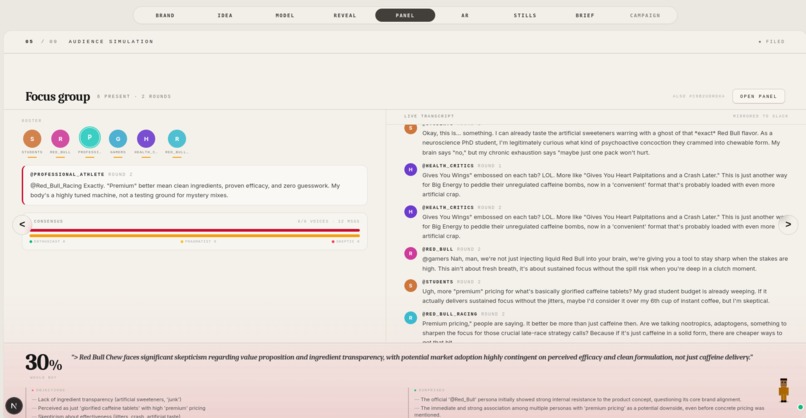Open the STILLS tab
Viewport: 806px width, 418px height.
click(525, 15)
